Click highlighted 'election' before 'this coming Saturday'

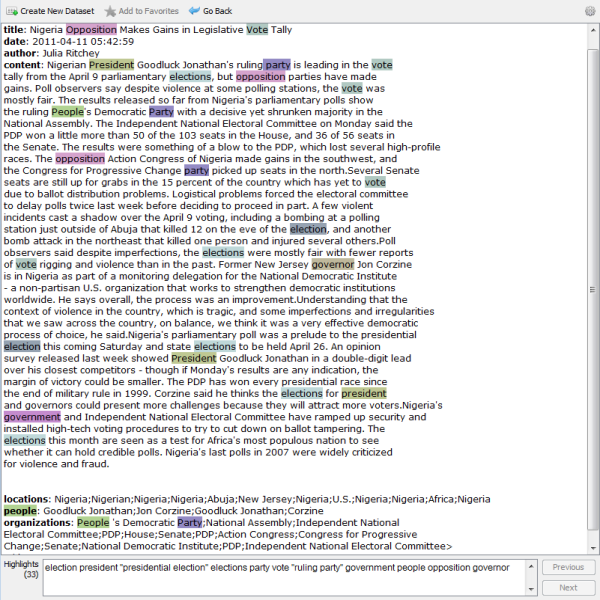pos(22,347)
